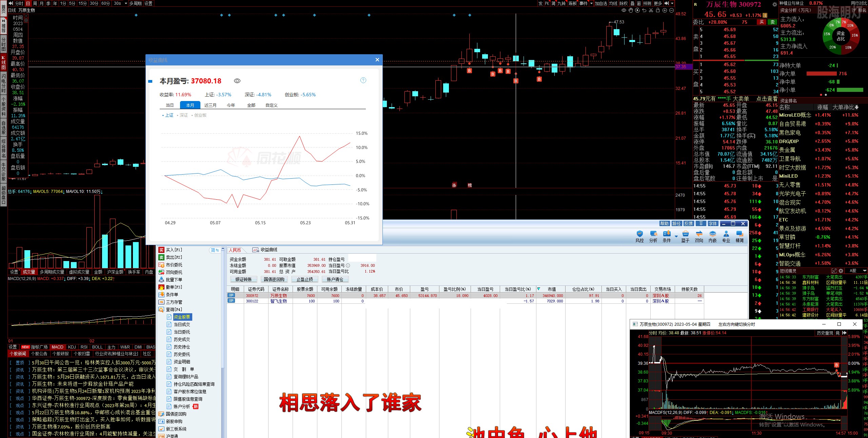Expand dropdown arrow after 事件
This screenshot has width=868, height=438.
click(x=591, y=3)
